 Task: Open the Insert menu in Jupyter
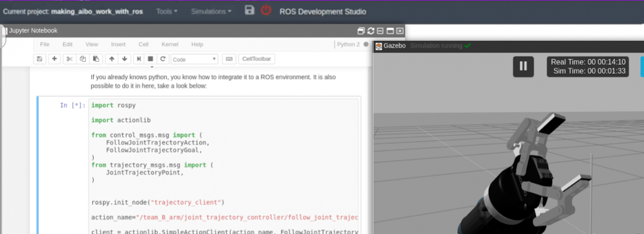(x=118, y=45)
